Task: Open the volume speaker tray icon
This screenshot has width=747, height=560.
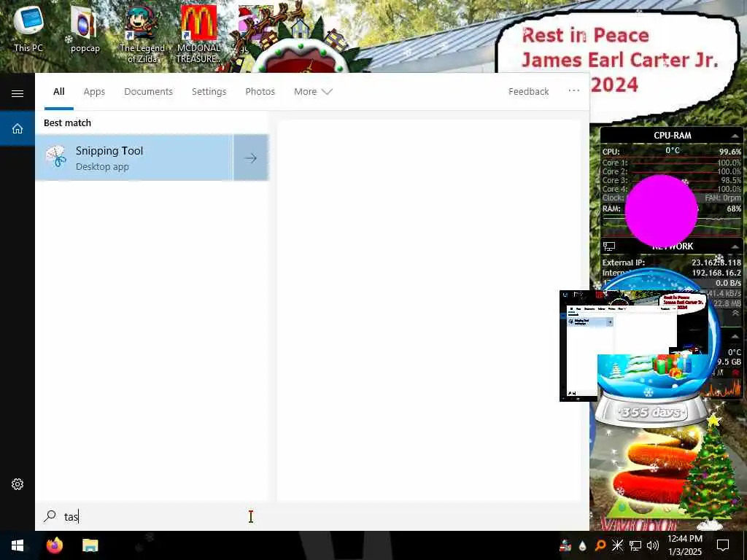Action: pyautogui.click(x=653, y=545)
